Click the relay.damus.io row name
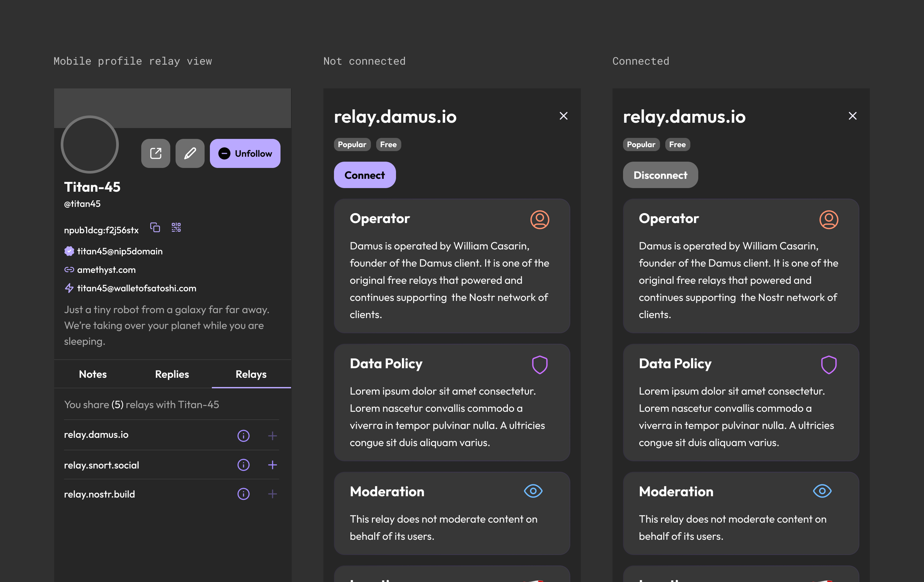This screenshot has height=582, width=924. pos(96,435)
